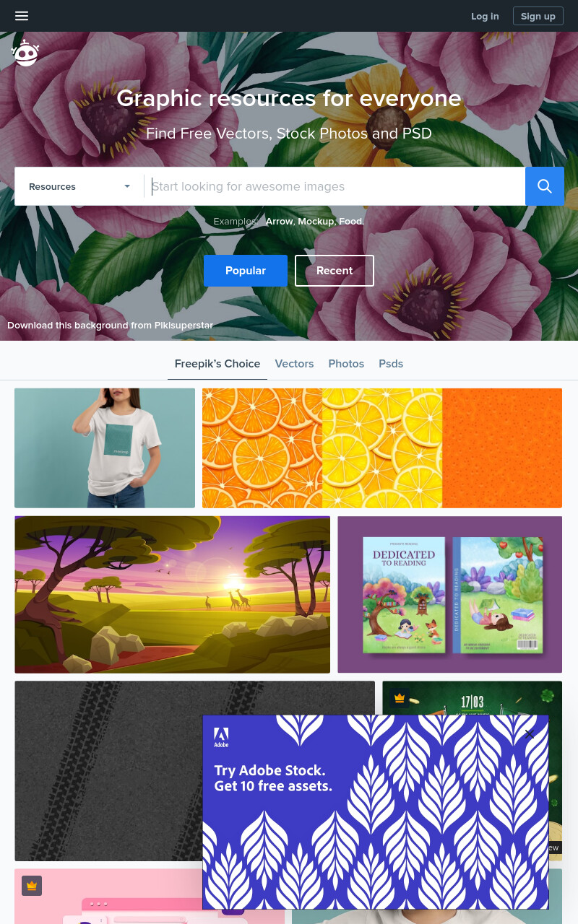Click the Recent button
Screen dimensions: 578x924
(335, 271)
